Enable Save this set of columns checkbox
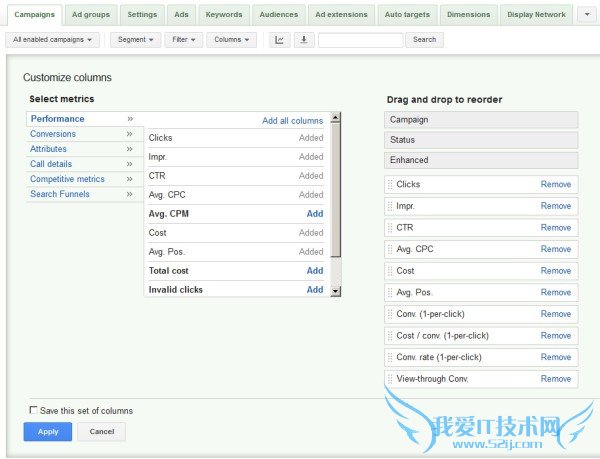Viewport: 600px width, 459px height. (33, 411)
